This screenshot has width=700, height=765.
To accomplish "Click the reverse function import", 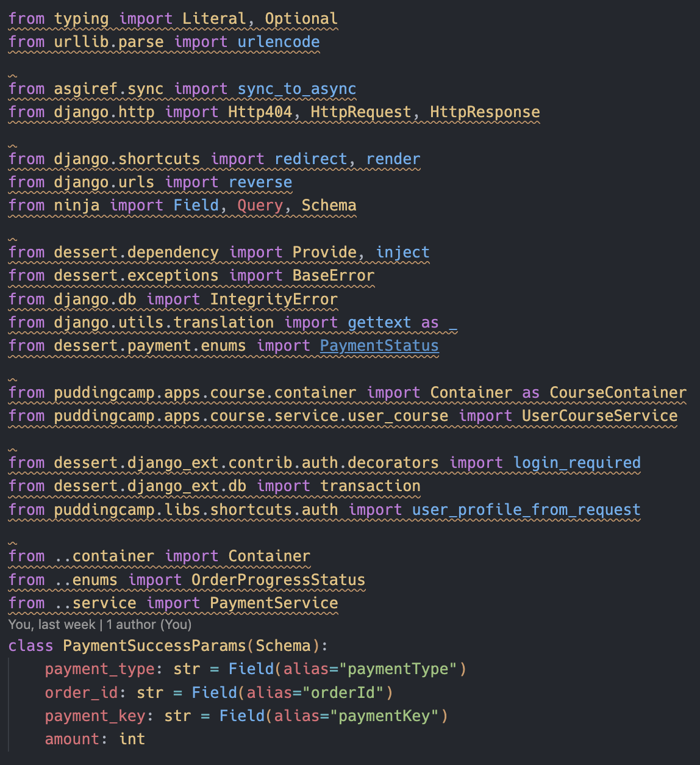I will coord(260,182).
